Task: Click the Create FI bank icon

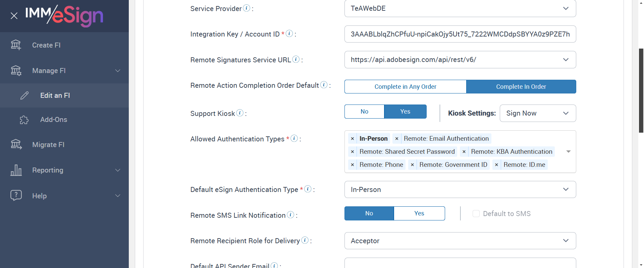Action: point(16,45)
